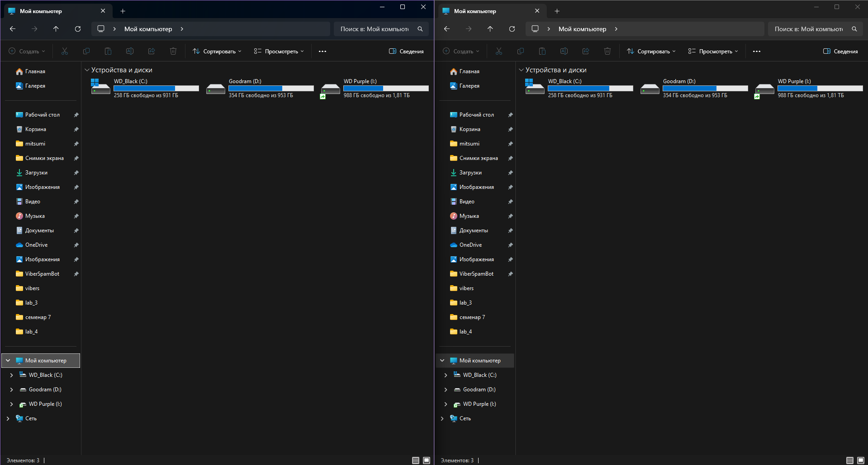Expand Сеть tree node in right window
868x465 pixels.
[442, 418]
